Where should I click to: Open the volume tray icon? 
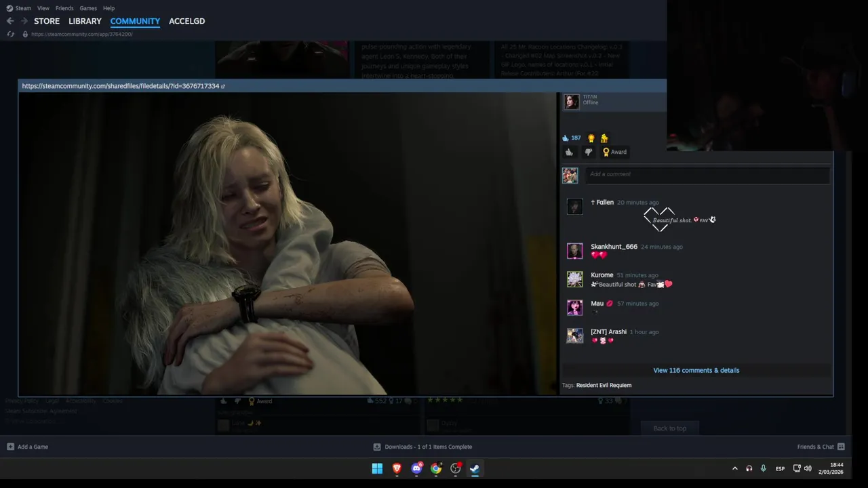[x=808, y=468]
